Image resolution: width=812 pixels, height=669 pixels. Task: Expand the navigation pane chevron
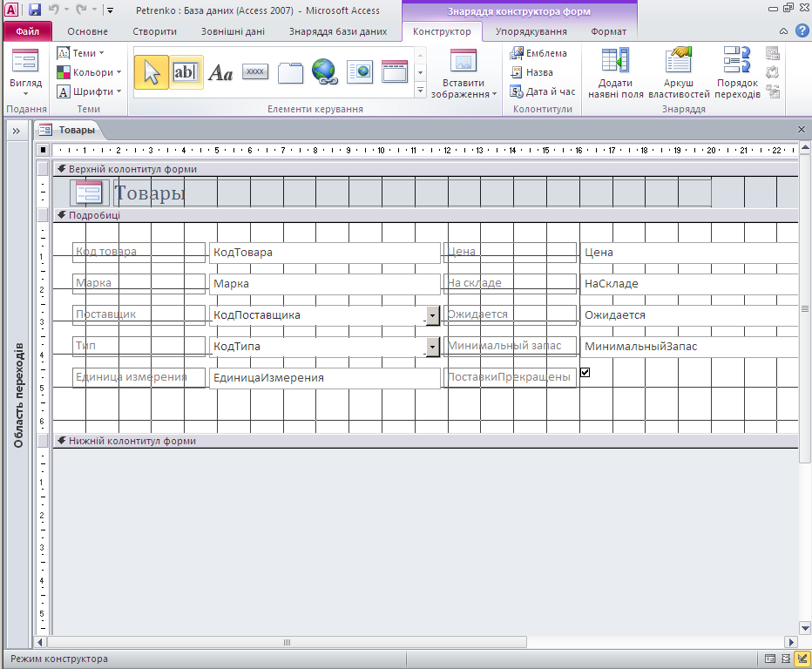tap(16, 131)
